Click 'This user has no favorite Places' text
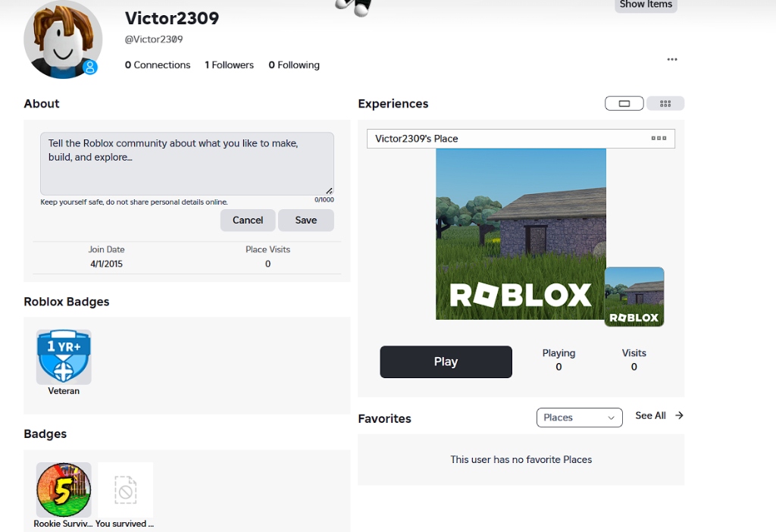Viewport: 776px width, 532px height. pos(521,459)
